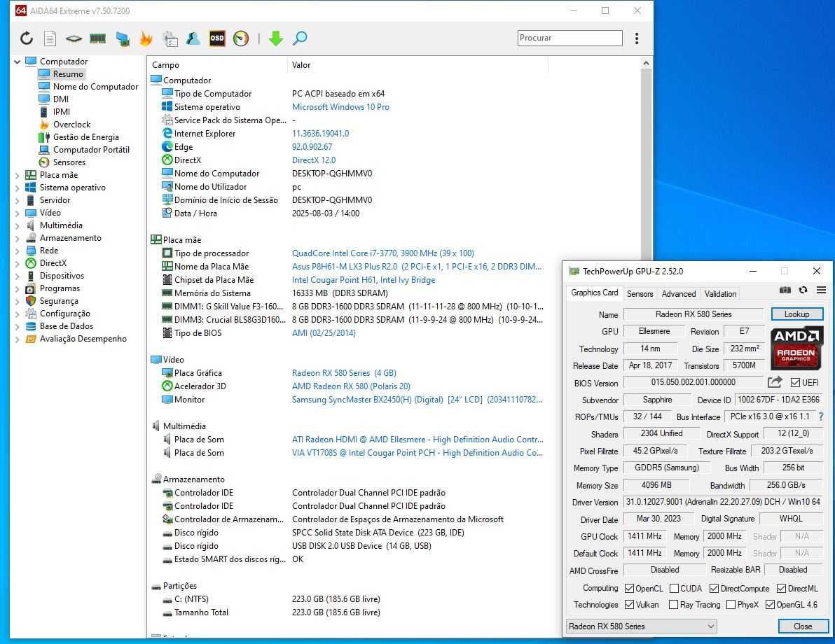Click the AMD Radeon logo in GPU-Z

(796, 348)
